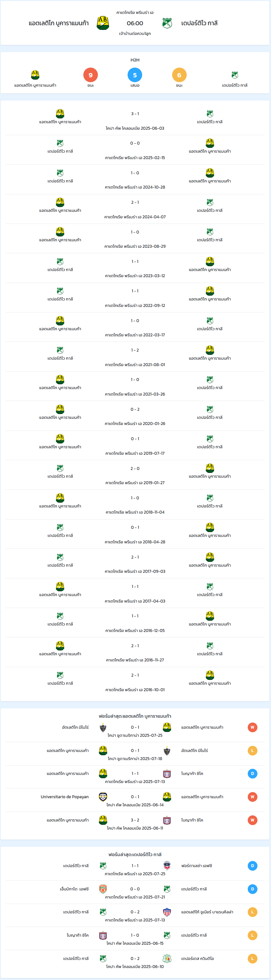Click the blue 5 draws circle
This screenshot has height=980, width=271.
pos(135,75)
